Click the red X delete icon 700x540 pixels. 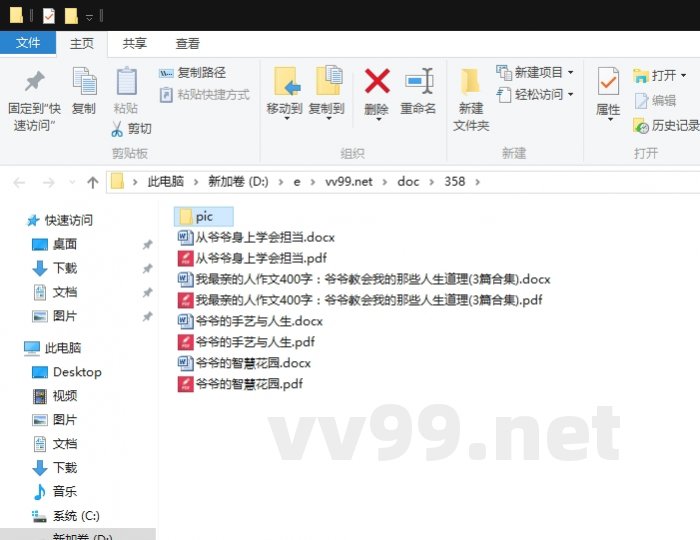click(x=377, y=81)
